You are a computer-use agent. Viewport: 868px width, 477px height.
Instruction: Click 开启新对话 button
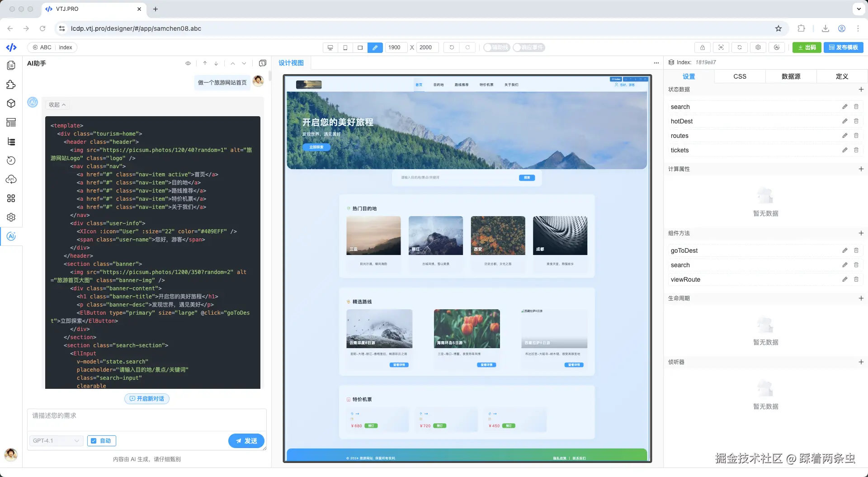(x=147, y=399)
